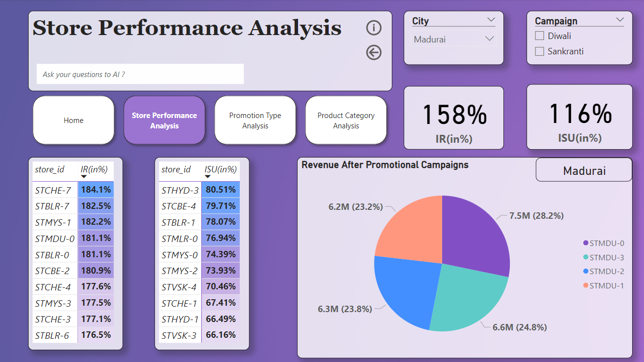Click the STMDU-0 legend marker

coord(586,243)
